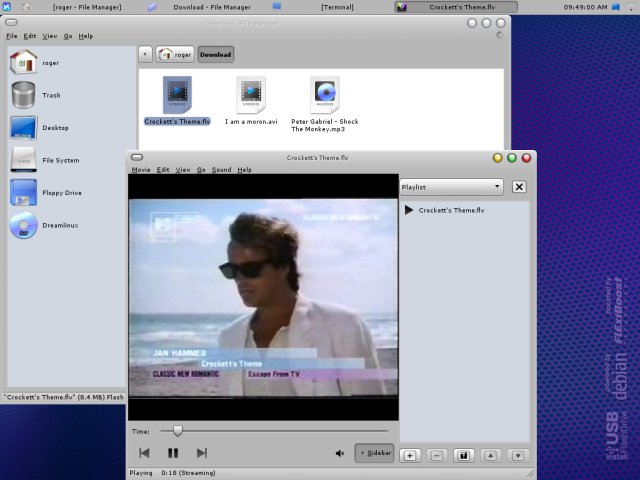Screen dimensions: 640x480
Task: Click the clock in top panel
Action: coord(585,7)
